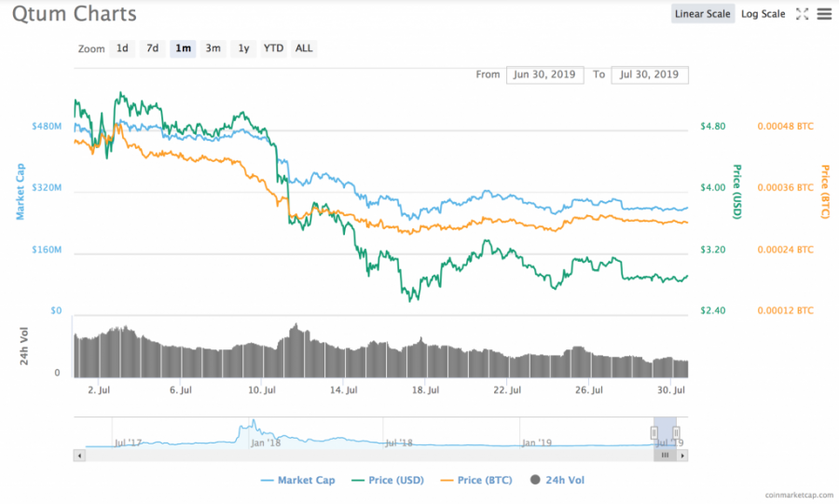Click the $320M market cap axis label
The width and height of the screenshot is (839, 504).
pos(47,187)
